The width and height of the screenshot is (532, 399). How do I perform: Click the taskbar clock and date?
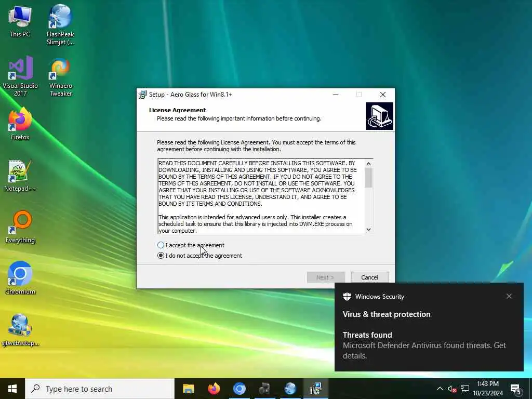[488, 389]
